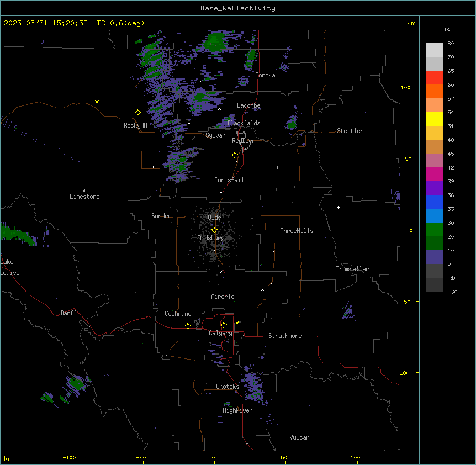Click the -30 value on dBZ scale

click(452, 292)
